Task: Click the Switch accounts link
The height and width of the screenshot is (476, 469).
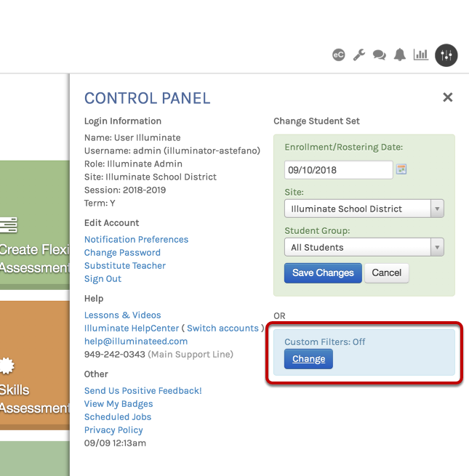Action: point(223,328)
